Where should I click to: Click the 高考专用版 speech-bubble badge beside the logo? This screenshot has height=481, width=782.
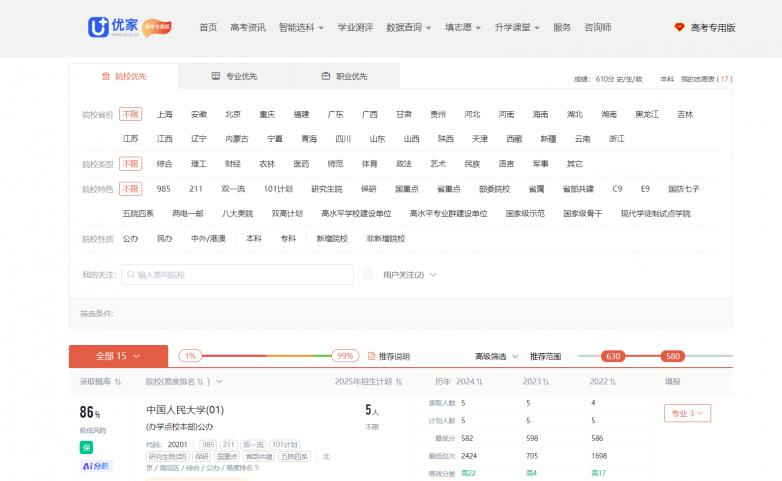click(x=157, y=27)
